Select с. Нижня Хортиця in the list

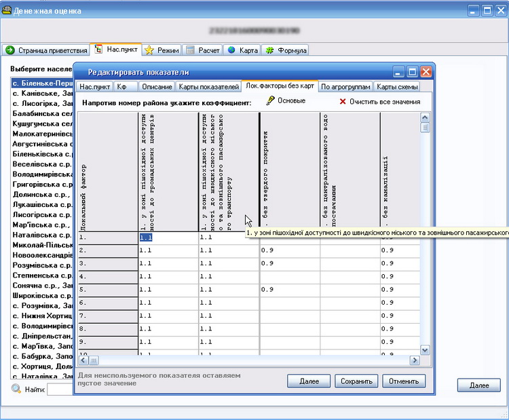pyautogui.click(x=42, y=316)
